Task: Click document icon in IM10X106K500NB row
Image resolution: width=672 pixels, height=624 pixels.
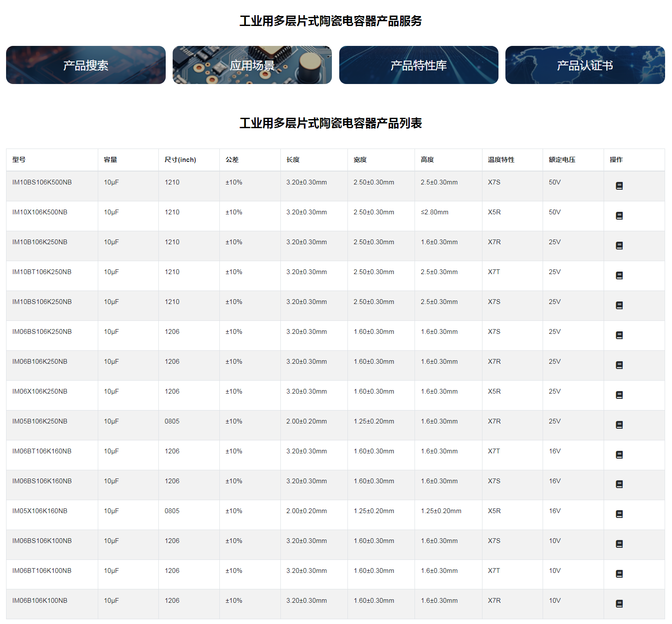Action: point(619,216)
